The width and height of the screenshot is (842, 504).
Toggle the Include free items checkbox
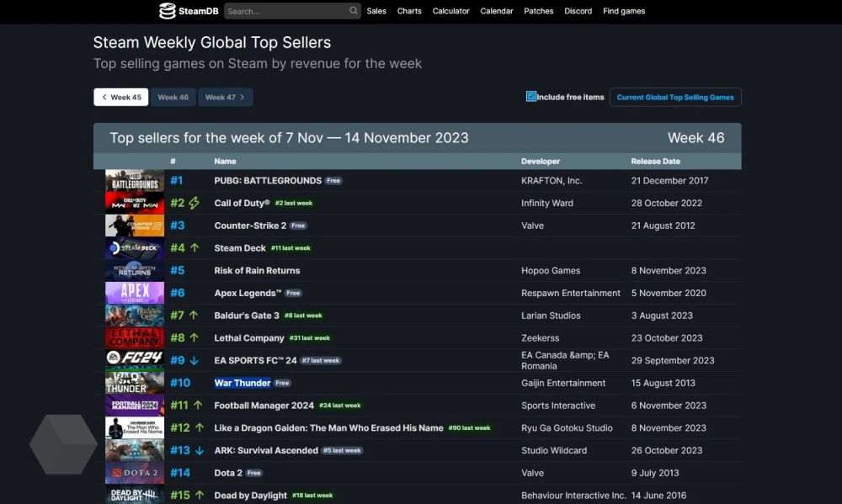531,97
